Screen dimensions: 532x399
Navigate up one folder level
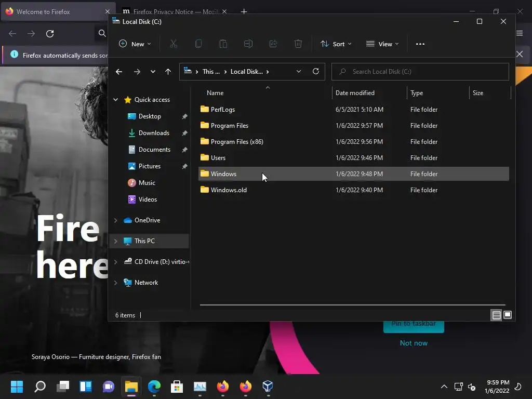pos(168,72)
